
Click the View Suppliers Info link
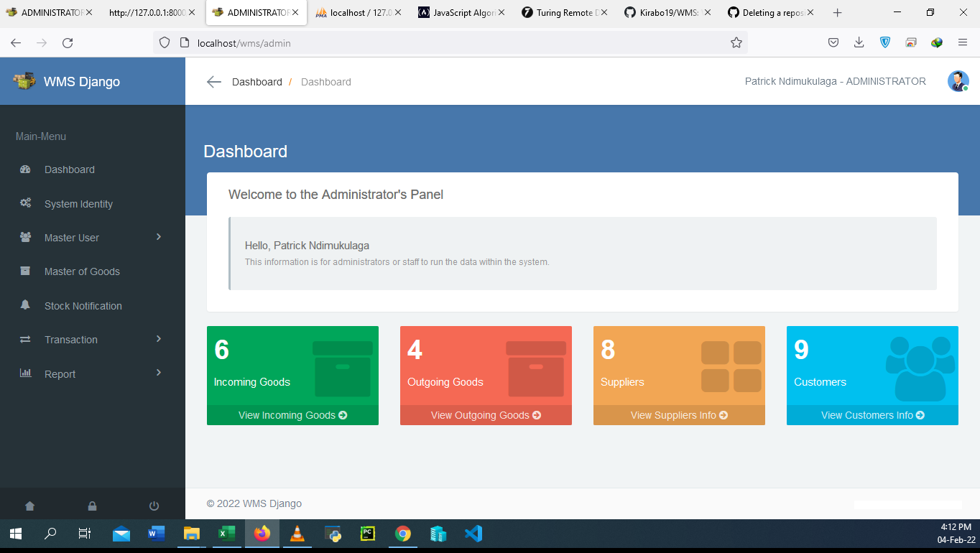679,415
